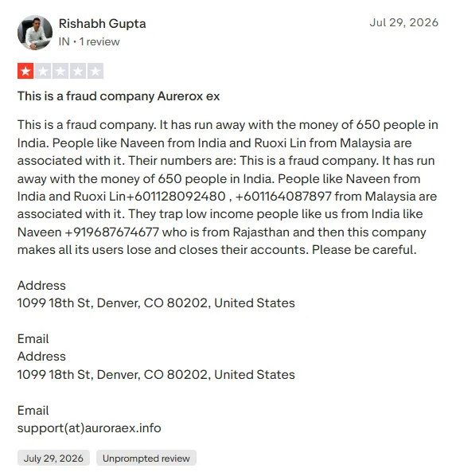Click the reviewer name Rishabh Gupta

tap(103, 24)
